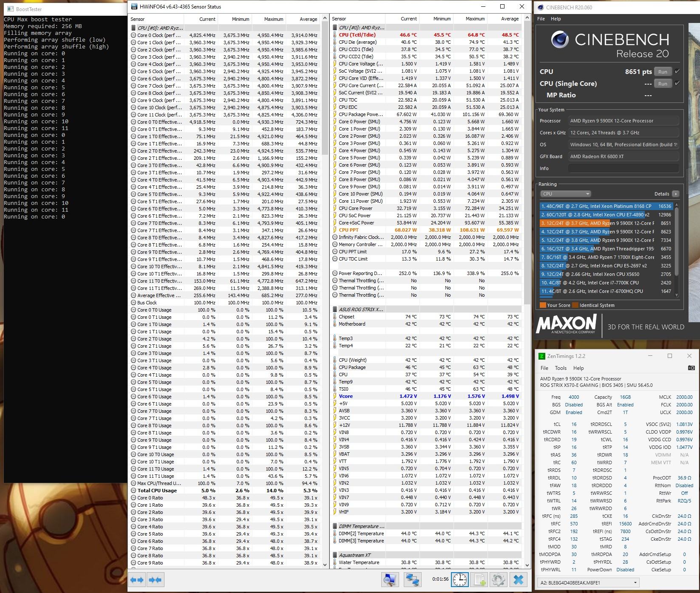Click HWiNFO blue X close sensors icon
Screen dimensions: 700x593
click(x=518, y=580)
